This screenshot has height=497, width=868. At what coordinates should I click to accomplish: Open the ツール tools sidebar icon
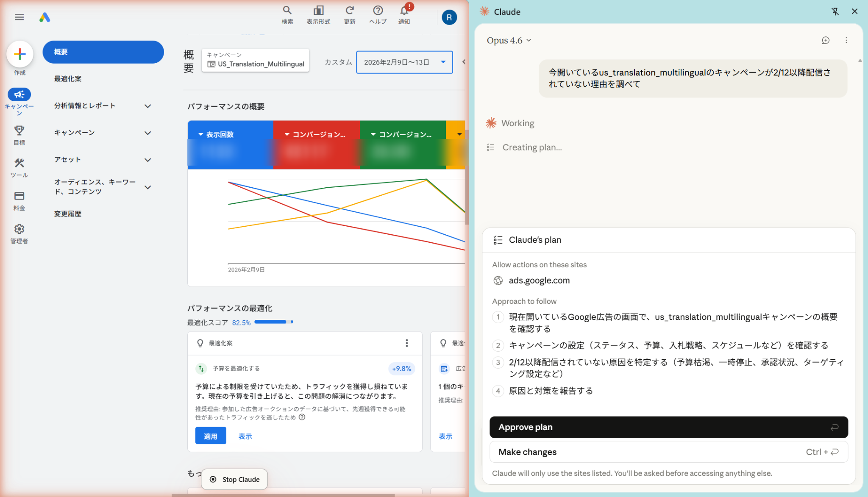click(19, 163)
